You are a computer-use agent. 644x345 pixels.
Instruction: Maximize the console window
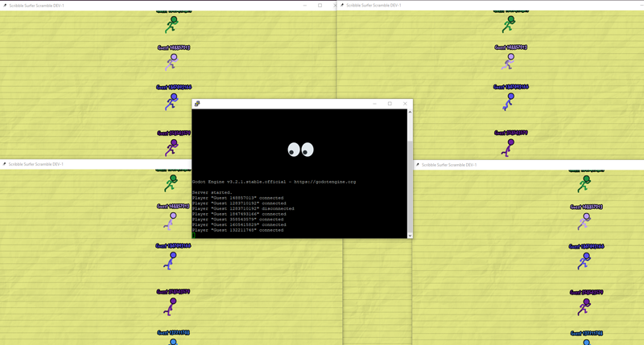coord(390,104)
